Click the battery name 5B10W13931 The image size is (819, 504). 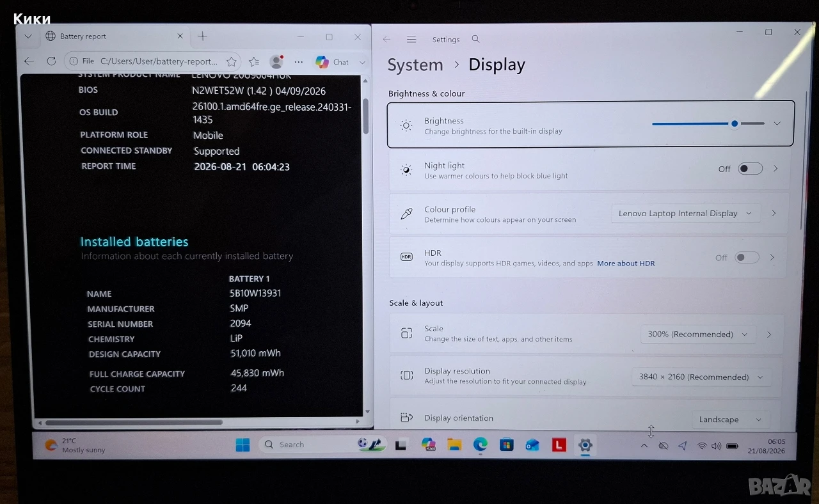point(255,293)
